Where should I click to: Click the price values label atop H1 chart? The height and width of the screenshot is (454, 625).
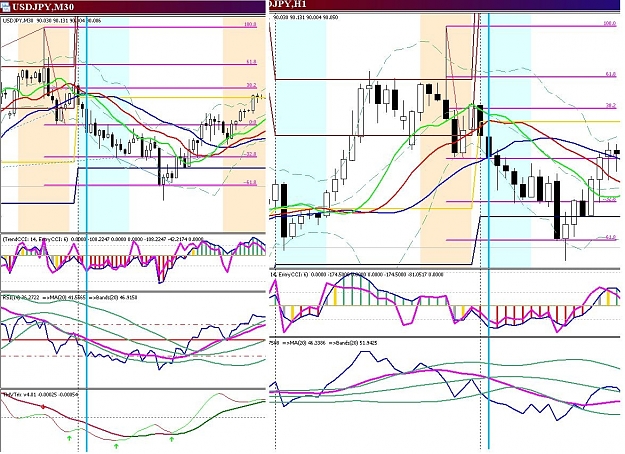coord(307,18)
